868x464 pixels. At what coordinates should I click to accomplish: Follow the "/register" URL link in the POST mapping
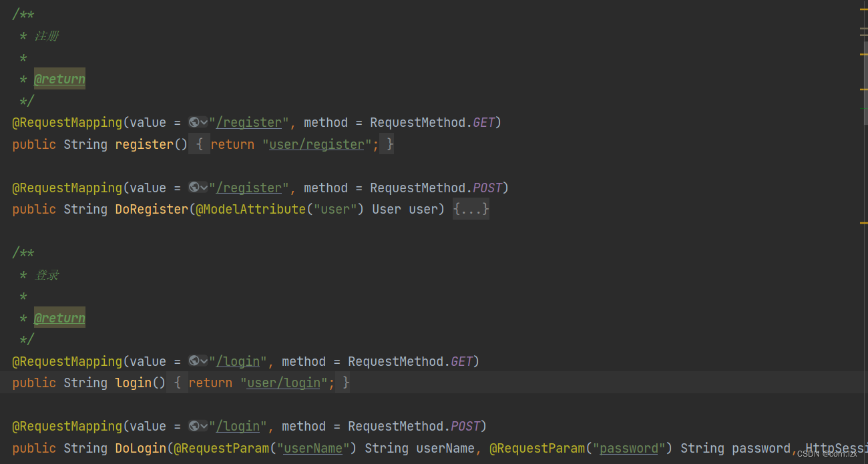click(249, 188)
